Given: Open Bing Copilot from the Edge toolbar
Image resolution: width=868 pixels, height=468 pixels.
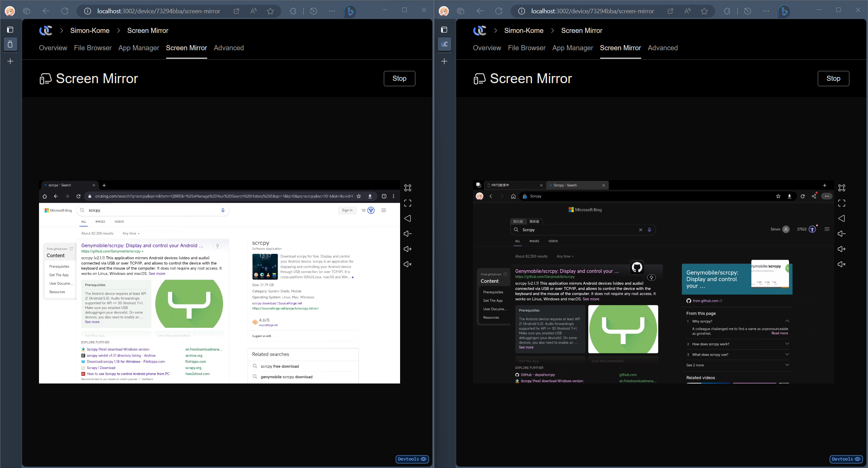Looking at the screenshot, I should [x=350, y=11].
